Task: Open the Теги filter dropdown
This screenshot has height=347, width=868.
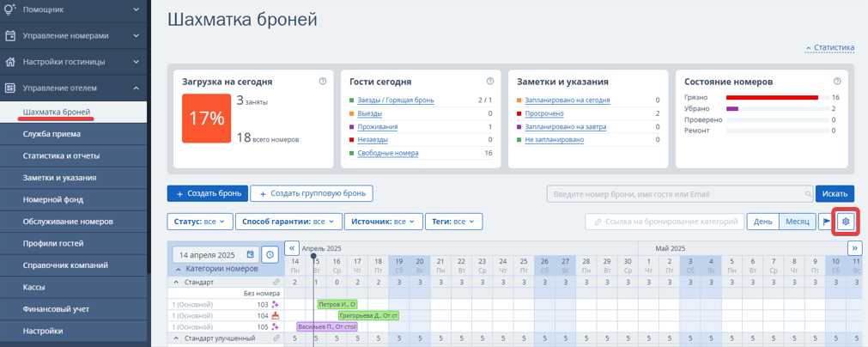Action: (454, 222)
